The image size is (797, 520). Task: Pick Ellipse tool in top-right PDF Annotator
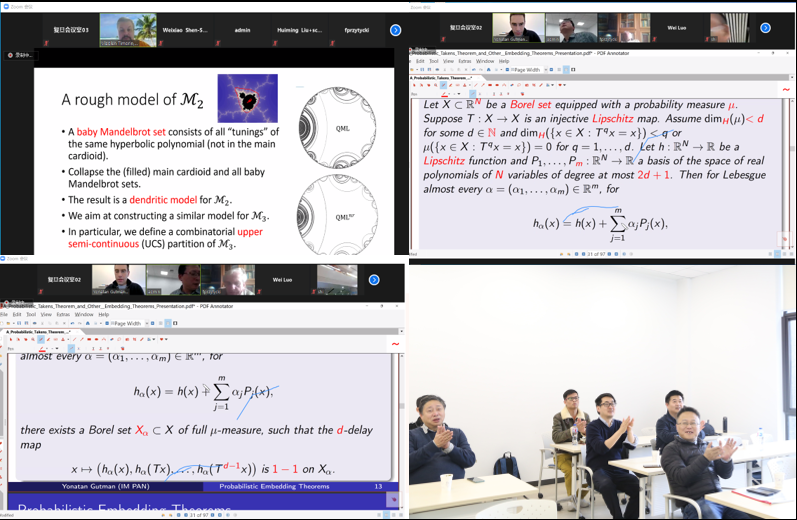click(x=497, y=85)
